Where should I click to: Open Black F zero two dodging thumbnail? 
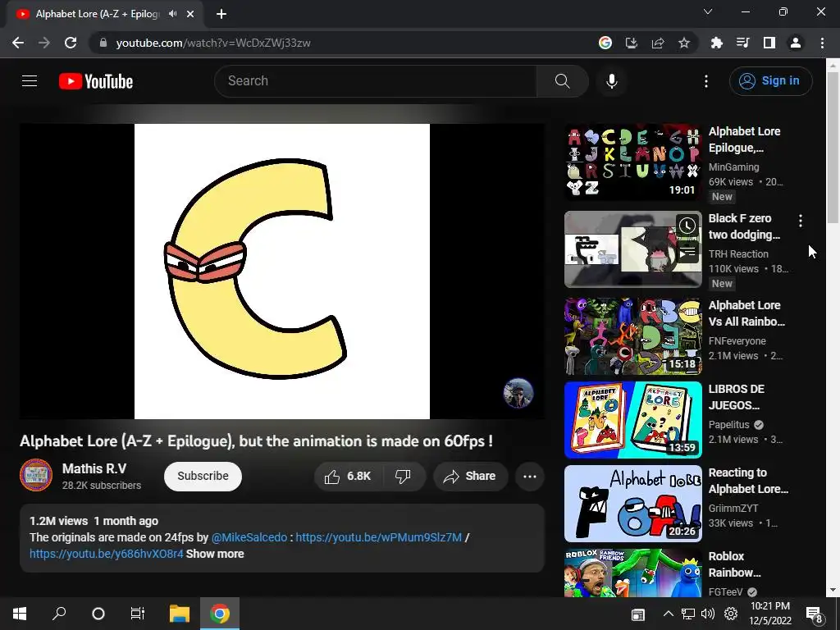(x=632, y=249)
